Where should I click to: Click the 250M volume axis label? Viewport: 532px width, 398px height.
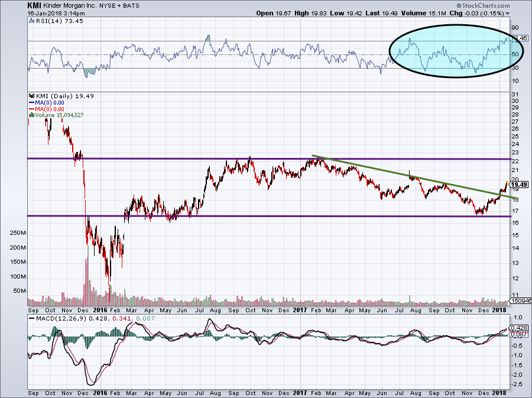pos(18,233)
